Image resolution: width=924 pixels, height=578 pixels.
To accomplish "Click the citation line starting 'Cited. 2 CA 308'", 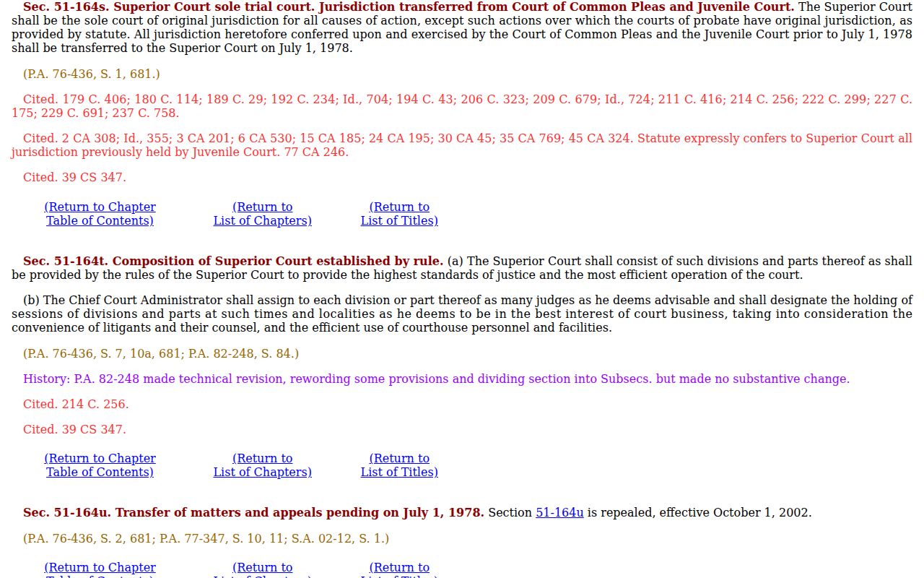I will pyautogui.click(x=462, y=145).
